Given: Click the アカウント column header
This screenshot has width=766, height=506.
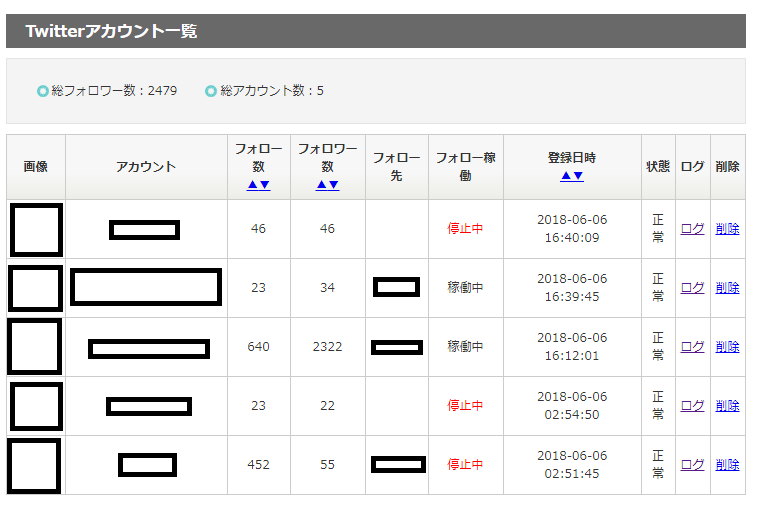Looking at the screenshot, I should [x=146, y=167].
